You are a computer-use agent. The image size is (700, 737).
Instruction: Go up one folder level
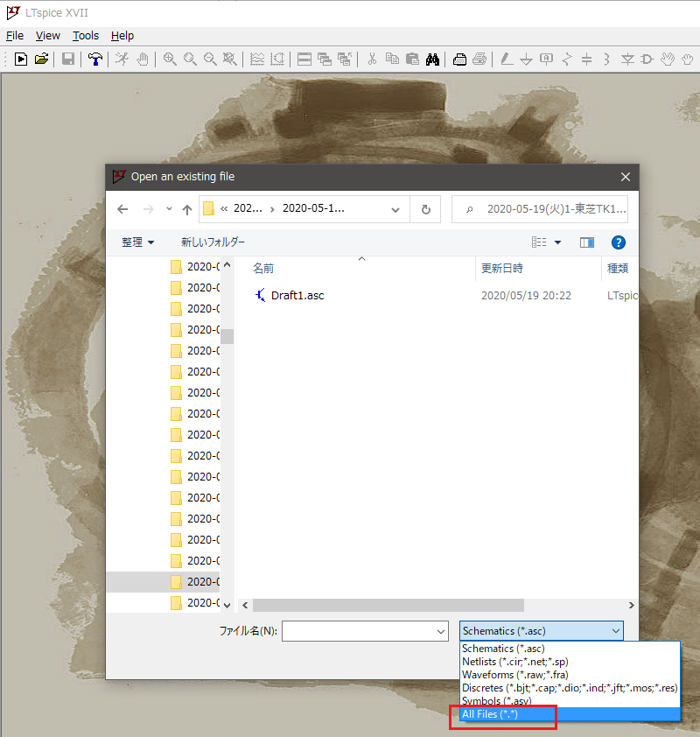click(187, 209)
